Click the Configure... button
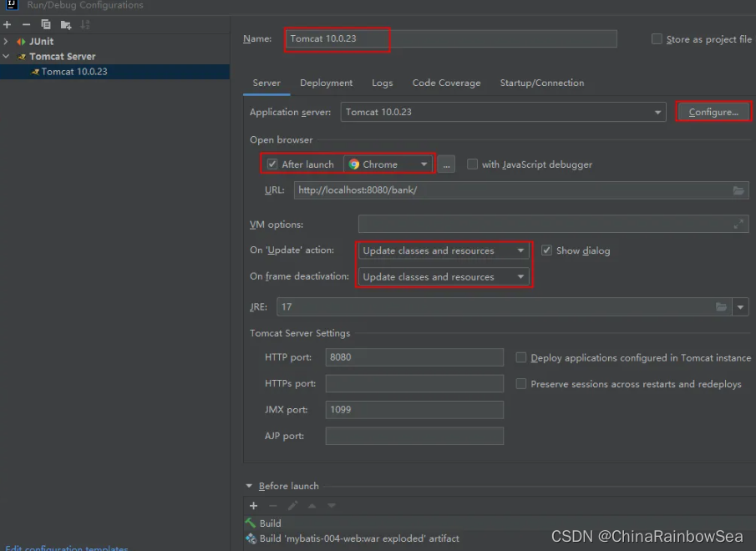Image resolution: width=756 pixels, height=551 pixels. click(713, 112)
